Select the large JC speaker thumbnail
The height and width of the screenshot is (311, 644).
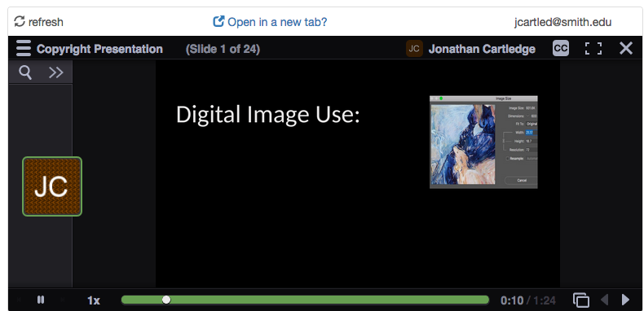52,186
